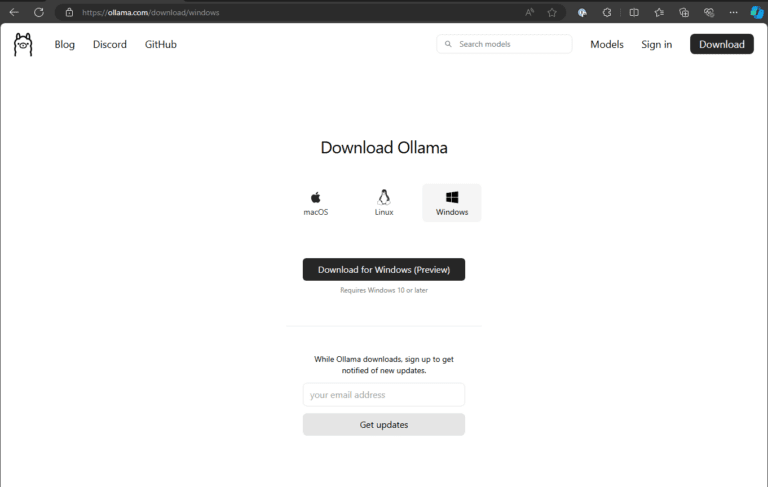
Task: Reload the page with refresh icon
Action: point(39,12)
